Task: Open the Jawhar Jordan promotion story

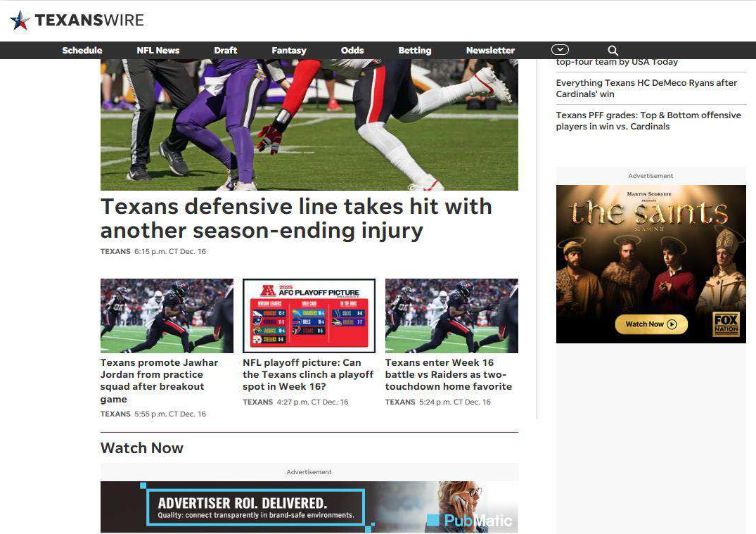Action: [x=159, y=380]
